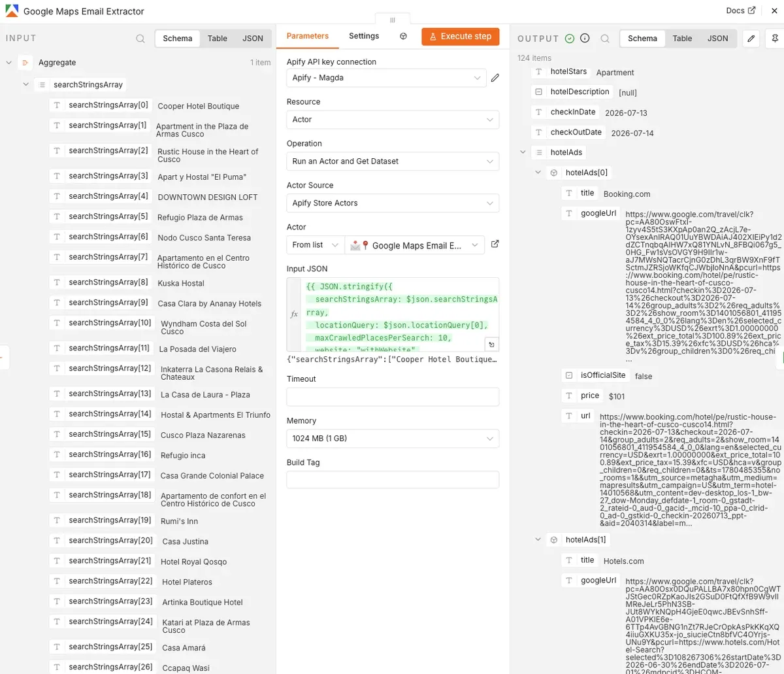The width and height of the screenshot is (784, 674).
Task: Switch INPUT view to JSON
Action: point(253,39)
